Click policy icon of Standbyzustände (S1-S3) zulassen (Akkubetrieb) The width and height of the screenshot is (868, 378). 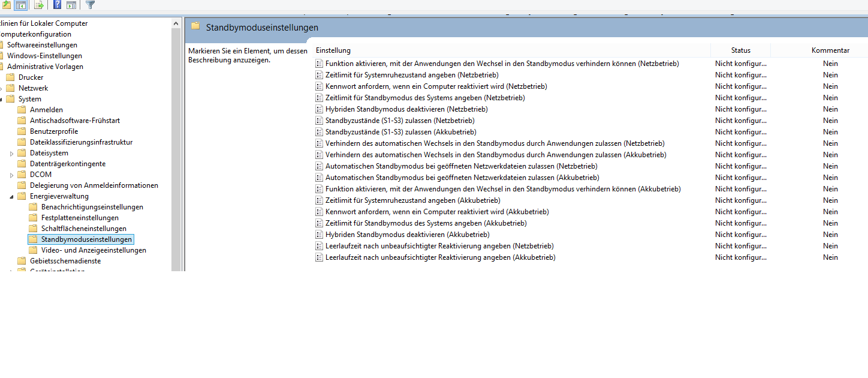tap(319, 132)
